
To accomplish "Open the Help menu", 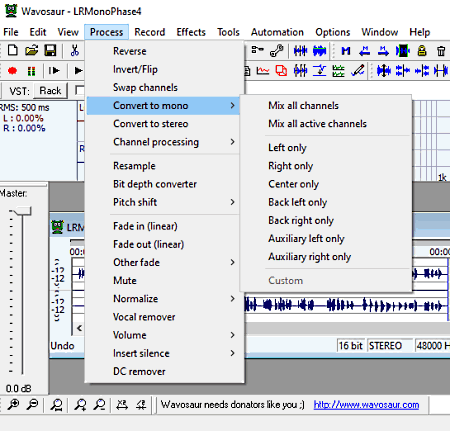I will [420, 32].
